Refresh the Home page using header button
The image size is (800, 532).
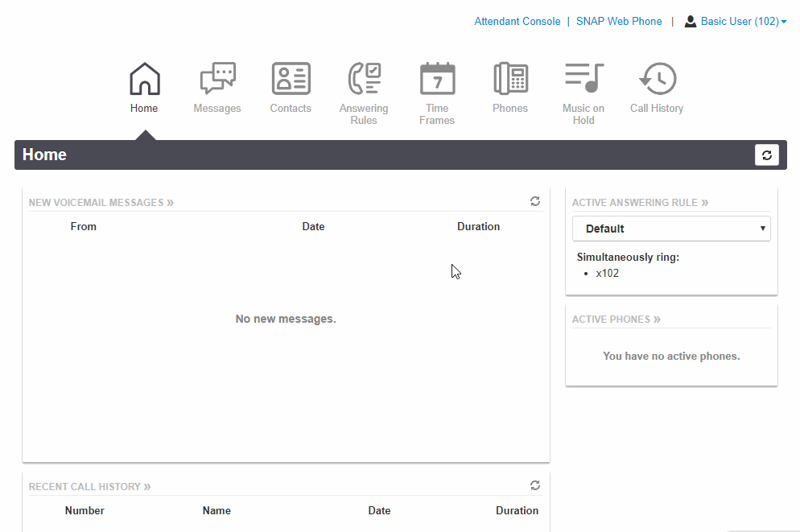click(x=766, y=155)
